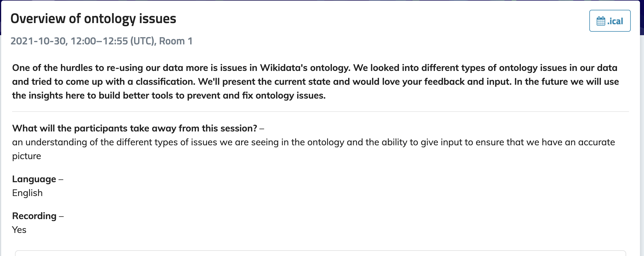644x256 pixels.
Task: Click the horizontal divider below the abstract
Action: click(x=320, y=112)
